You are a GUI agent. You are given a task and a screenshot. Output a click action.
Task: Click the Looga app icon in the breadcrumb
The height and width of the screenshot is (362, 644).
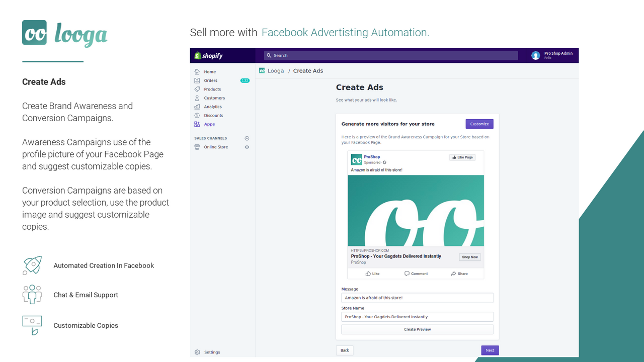(262, 71)
